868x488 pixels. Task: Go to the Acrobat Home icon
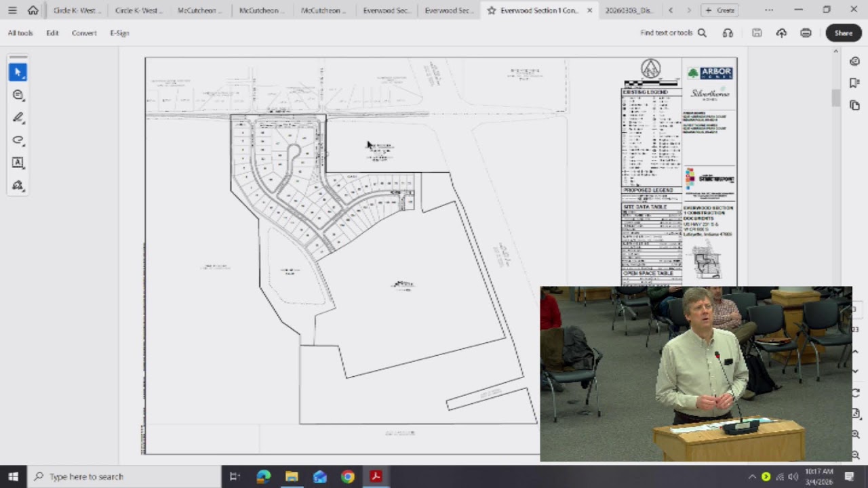click(33, 10)
